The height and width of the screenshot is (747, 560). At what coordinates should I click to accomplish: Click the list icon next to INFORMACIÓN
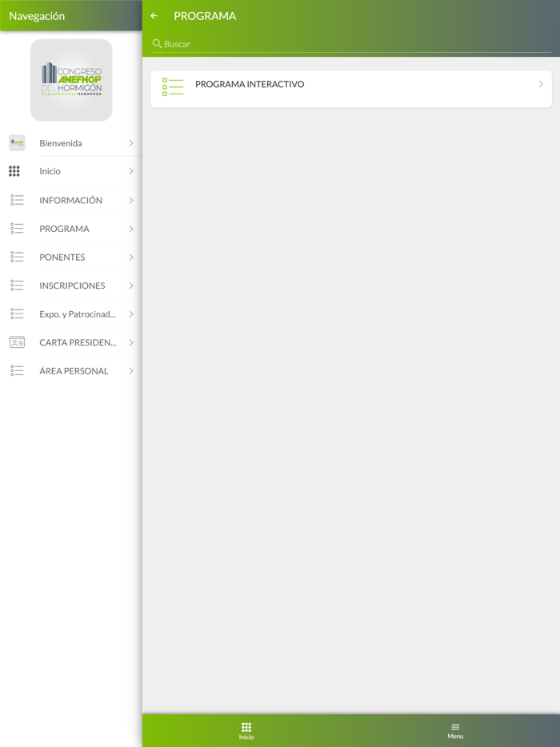click(x=17, y=200)
